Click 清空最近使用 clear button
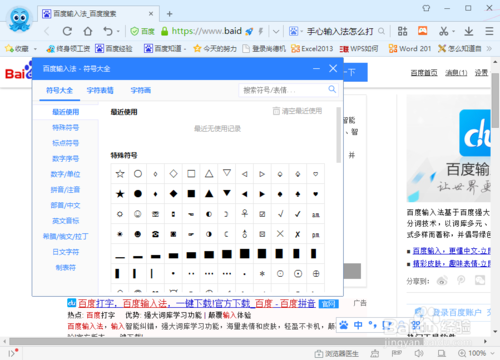 click(x=297, y=111)
